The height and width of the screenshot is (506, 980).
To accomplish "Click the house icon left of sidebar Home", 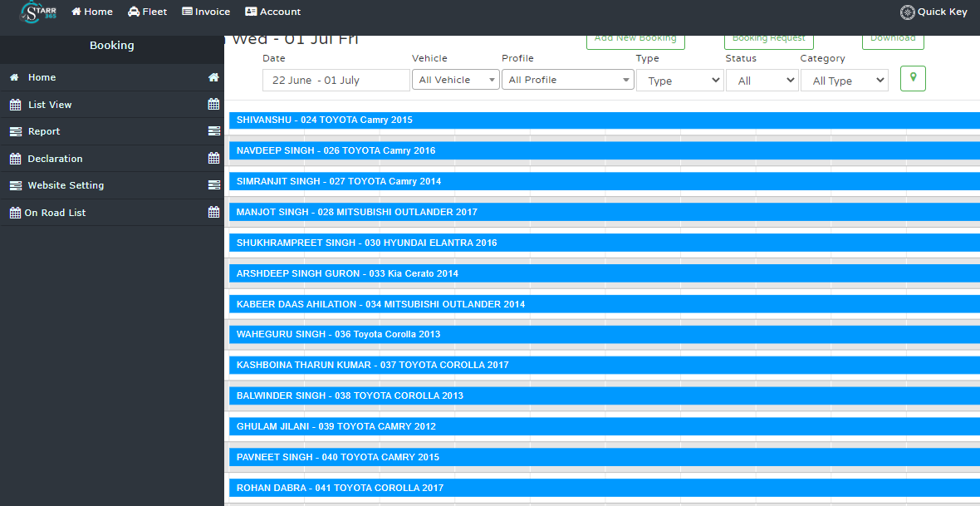I will [14, 77].
